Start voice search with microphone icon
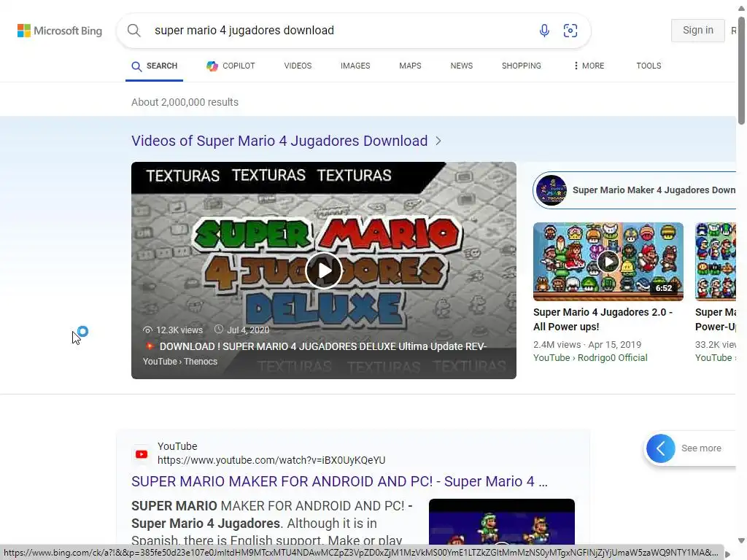 [x=544, y=31]
